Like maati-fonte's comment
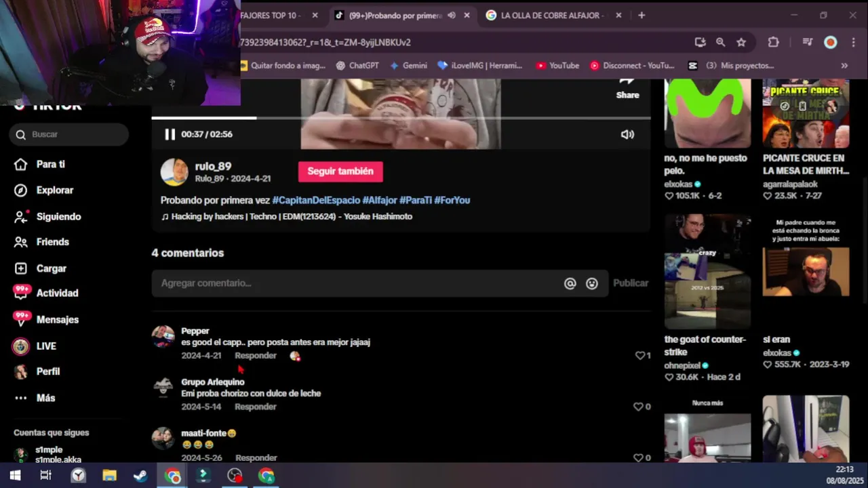Screen dimensions: 868x488 [638, 457]
